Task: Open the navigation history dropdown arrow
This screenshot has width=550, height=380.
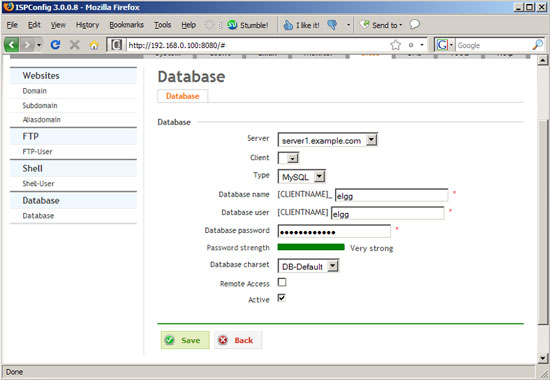Action: click(x=39, y=45)
